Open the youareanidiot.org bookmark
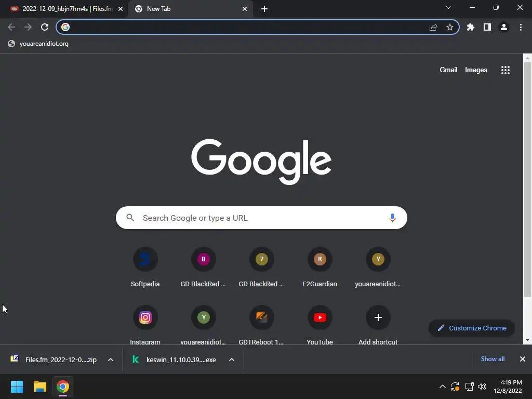The width and height of the screenshot is (532, 399). coord(38,44)
